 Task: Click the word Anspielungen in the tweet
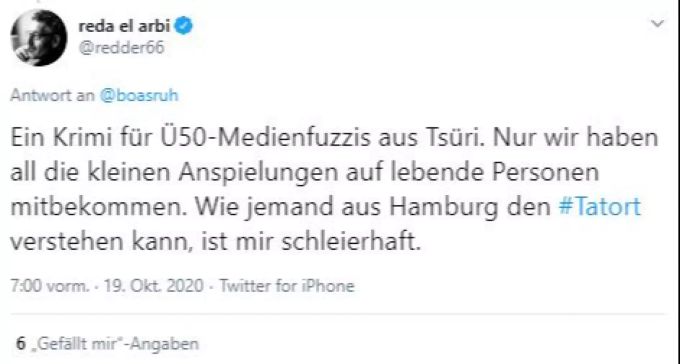tap(258, 173)
